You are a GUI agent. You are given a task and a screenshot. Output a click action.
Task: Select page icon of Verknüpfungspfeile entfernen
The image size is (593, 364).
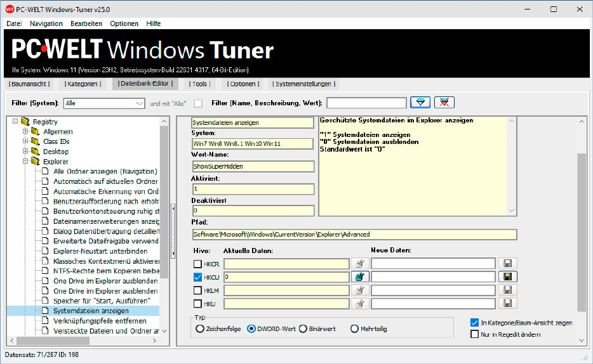click(45, 321)
